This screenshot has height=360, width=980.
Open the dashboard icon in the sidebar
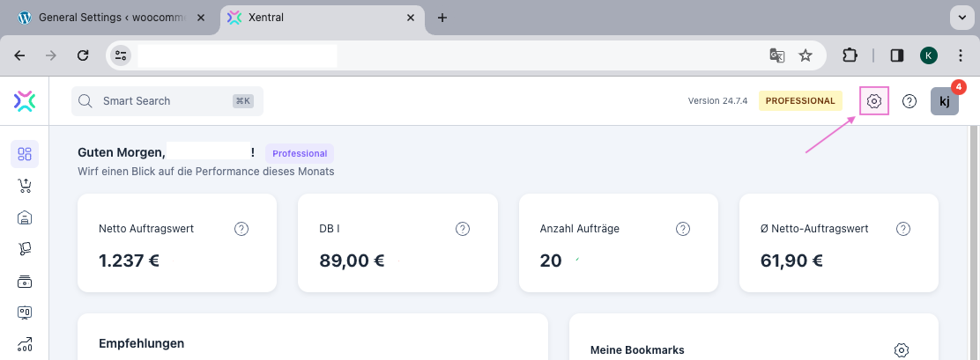[25, 155]
